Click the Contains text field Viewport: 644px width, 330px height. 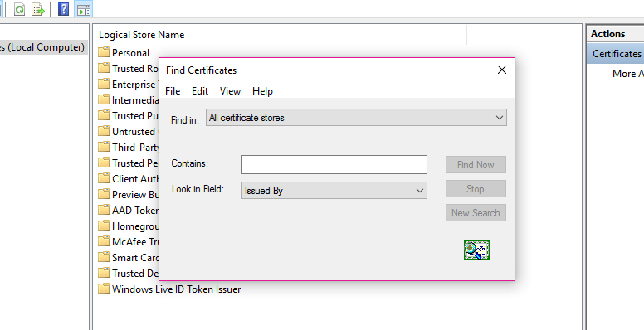coord(334,165)
